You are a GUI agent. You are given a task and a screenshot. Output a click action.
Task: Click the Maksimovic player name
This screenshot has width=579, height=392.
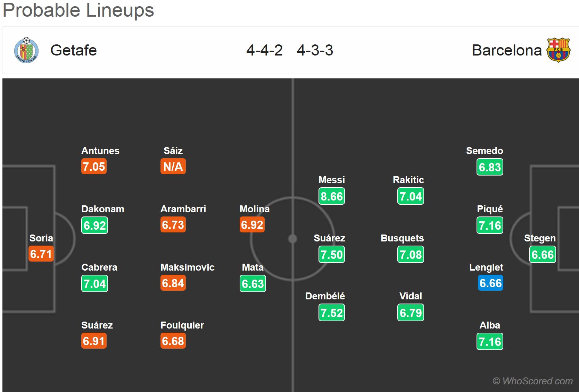[x=187, y=267]
